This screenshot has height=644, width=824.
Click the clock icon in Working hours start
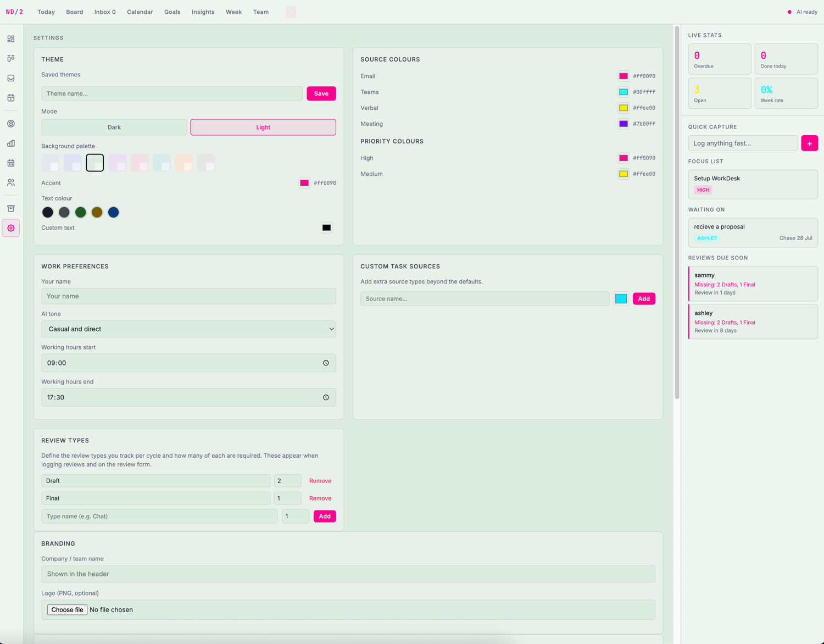click(326, 363)
